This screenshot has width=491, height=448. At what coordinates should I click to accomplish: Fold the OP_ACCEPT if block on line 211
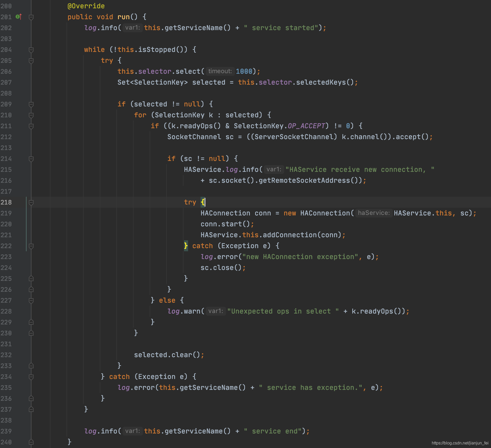click(31, 126)
